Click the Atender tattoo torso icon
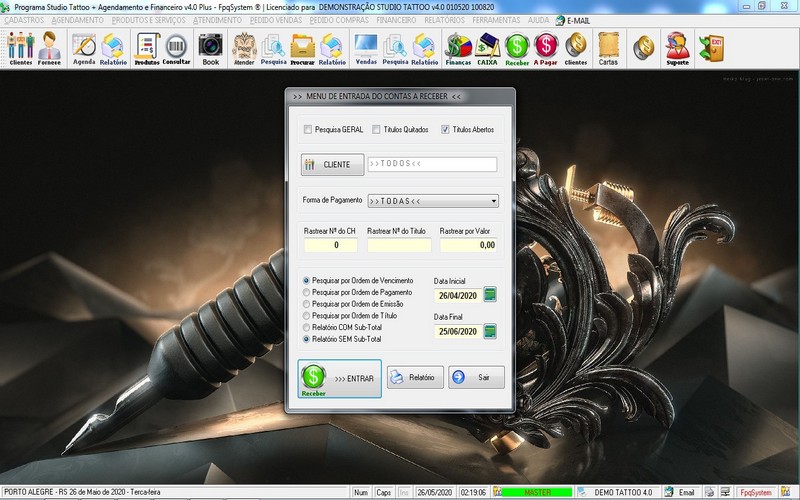This screenshot has width=800, height=500. pyautogui.click(x=244, y=48)
